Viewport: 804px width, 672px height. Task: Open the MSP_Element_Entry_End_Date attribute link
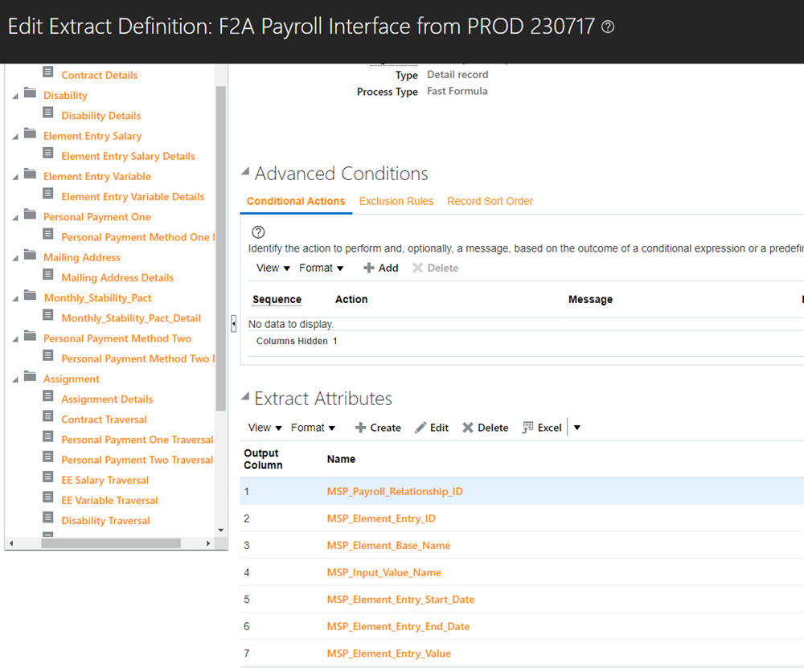399,627
